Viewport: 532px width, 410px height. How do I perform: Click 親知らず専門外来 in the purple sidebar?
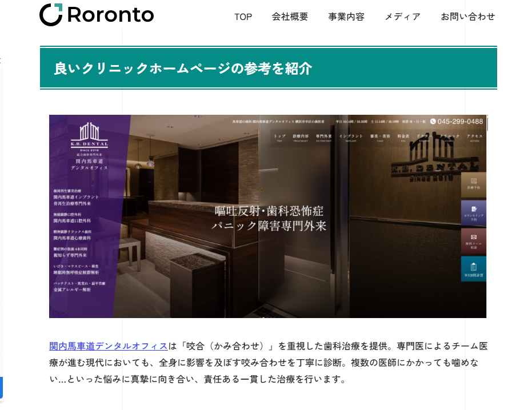tap(70, 255)
